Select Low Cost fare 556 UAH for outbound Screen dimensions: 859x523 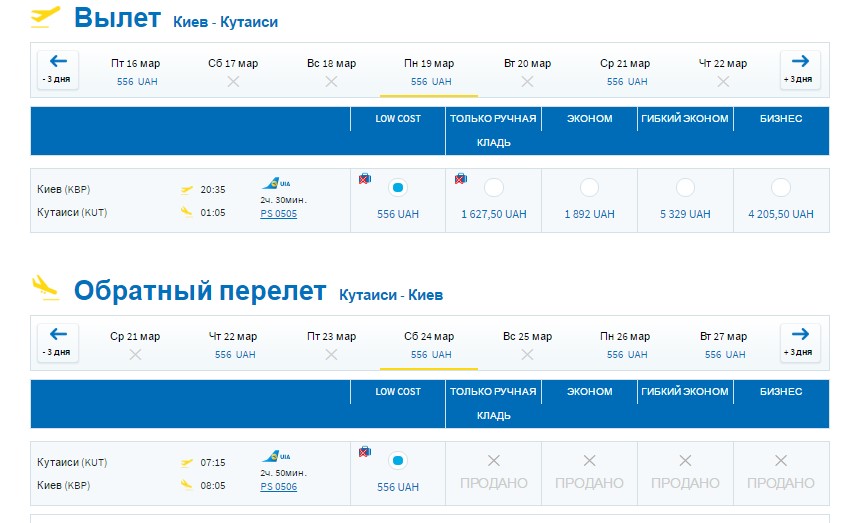pyautogui.click(x=398, y=188)
